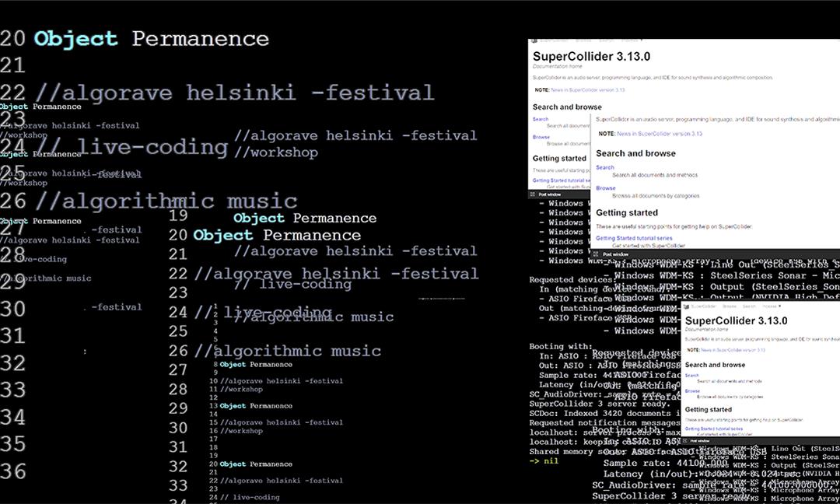This screenshot has height=504, width=840.
Task: Click the large line number 36 in the left editor gutter
Action: [12, 471]
